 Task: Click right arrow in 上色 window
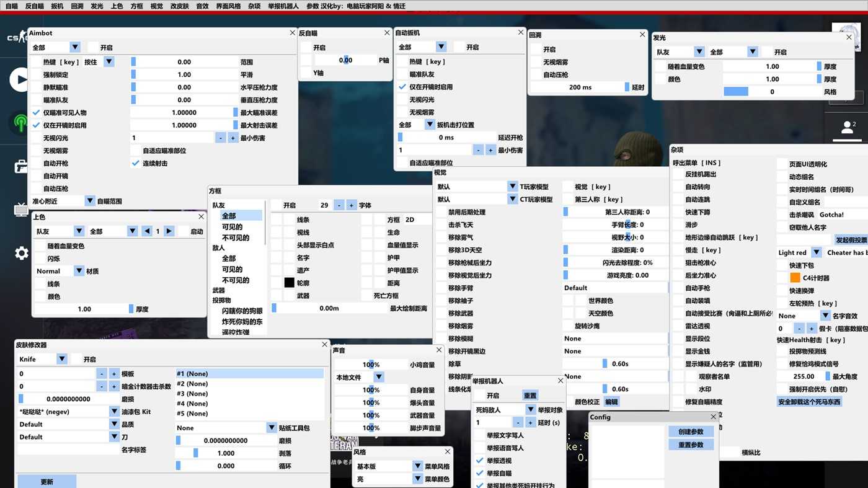pyautogui.click(x=169, y=231)
